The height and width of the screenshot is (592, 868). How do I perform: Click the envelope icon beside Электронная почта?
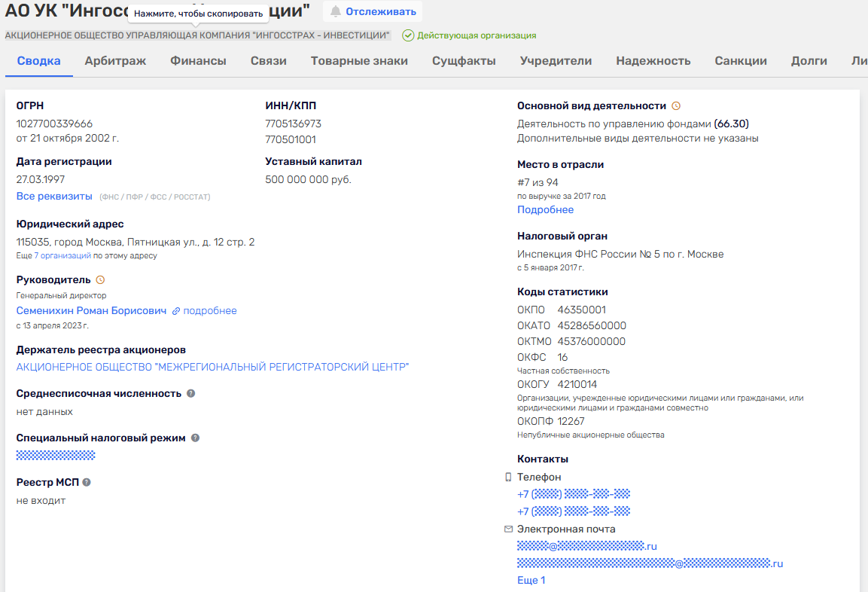pyautogui.click(x=508, y=529)
